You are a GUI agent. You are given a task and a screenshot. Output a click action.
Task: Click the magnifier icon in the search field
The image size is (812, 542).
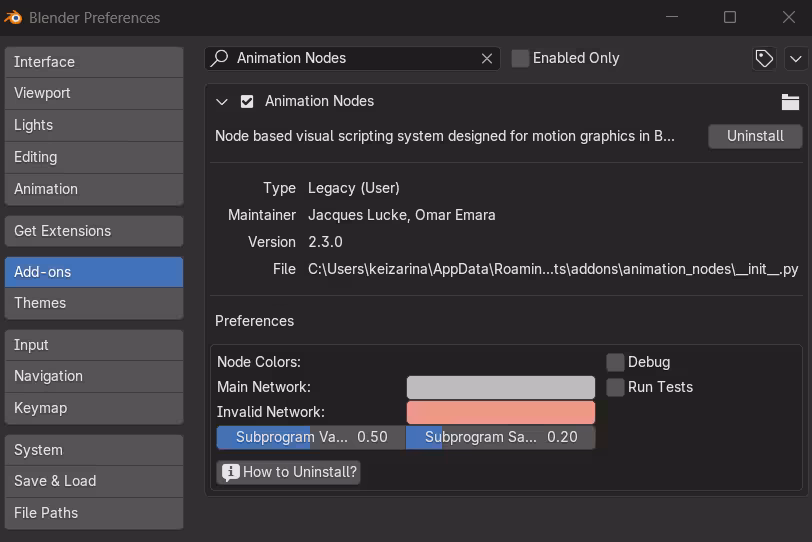220,58
